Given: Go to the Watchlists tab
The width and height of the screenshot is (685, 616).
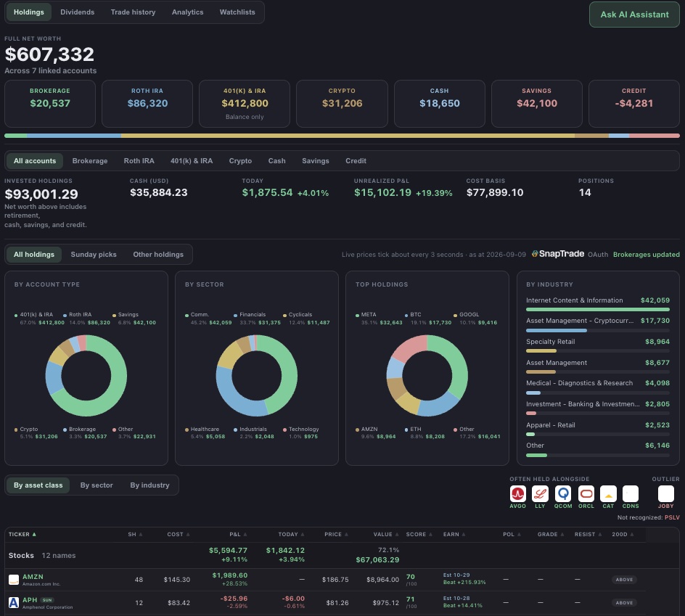Looking at the screenshot, I should tap(237, 12).
